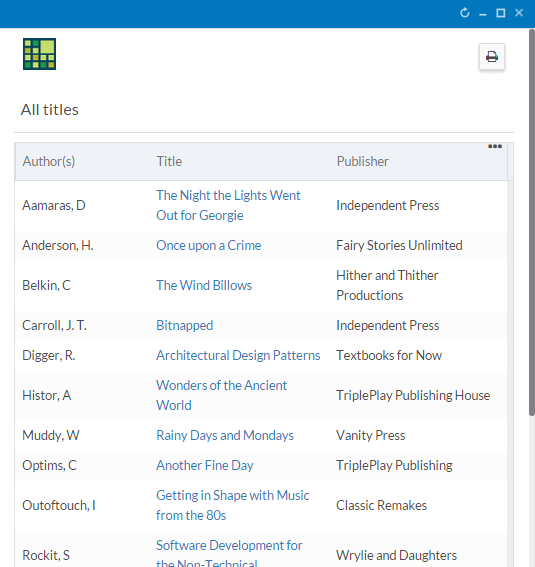Sort by the Publisher column header

click(363, 161)
